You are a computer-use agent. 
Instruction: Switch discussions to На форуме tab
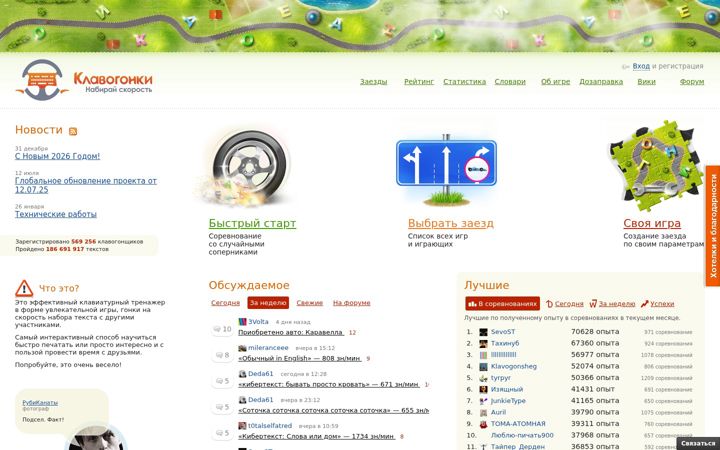coord(351,303)
